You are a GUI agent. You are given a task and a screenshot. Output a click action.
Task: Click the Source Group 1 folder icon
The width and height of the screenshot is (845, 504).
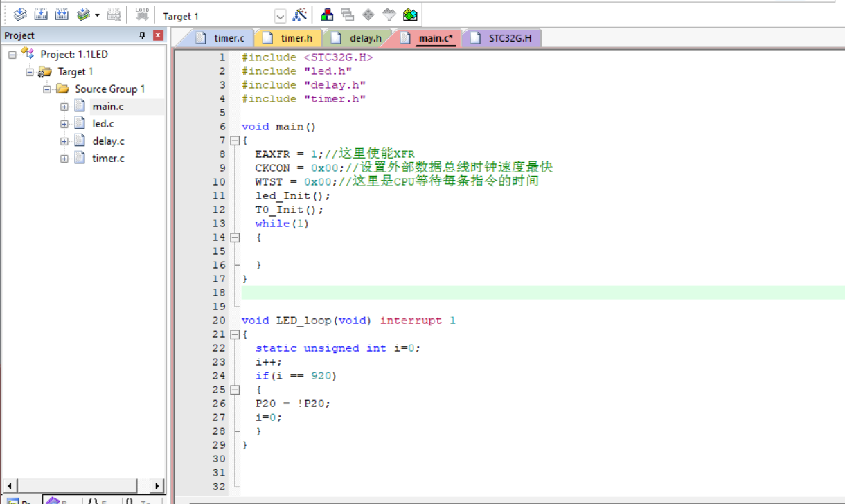tap(62, 89)
